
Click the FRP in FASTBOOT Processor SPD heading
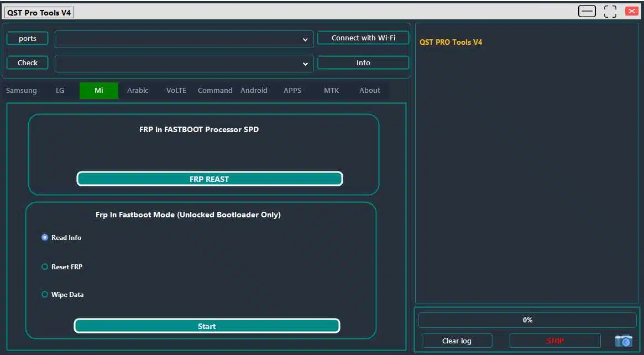pos(199,129)
